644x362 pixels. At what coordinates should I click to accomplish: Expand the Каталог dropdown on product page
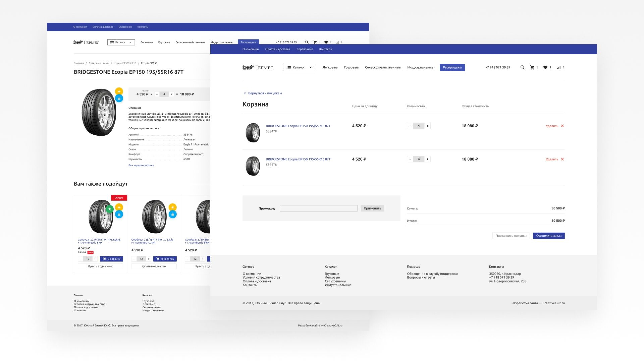(x=121, y=42)
